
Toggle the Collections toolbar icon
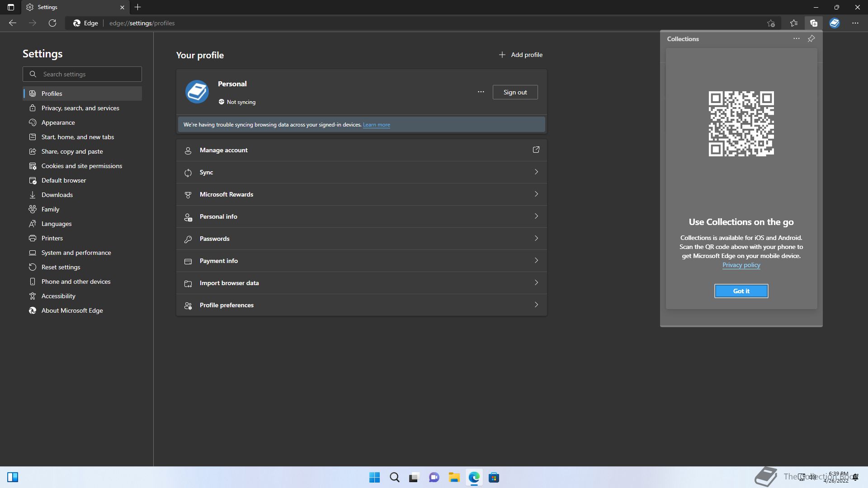tap(814, 23)
